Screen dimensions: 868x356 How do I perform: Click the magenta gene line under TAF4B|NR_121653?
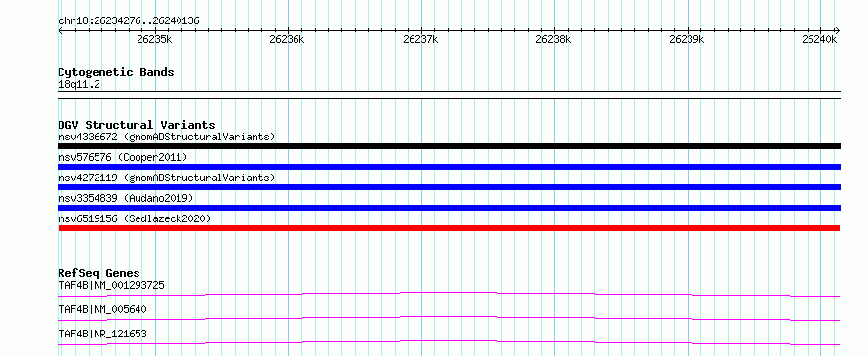pos(449,342)
